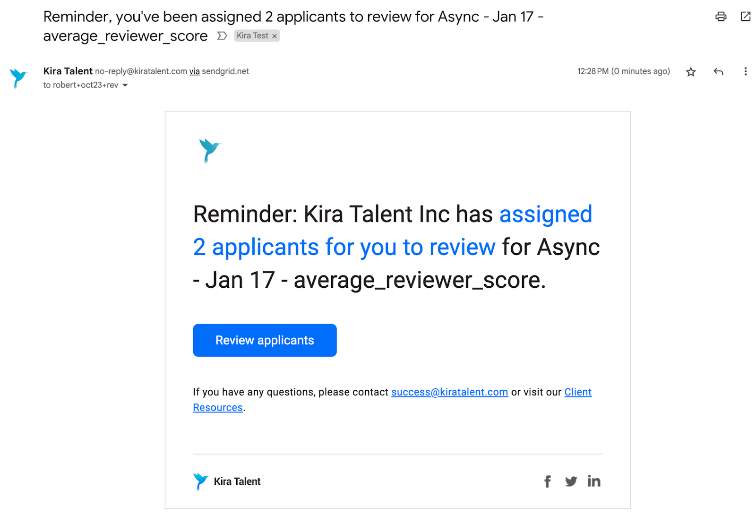Image resolution: width=756 pixels, height=532 pixels.
Task: Click the 'via' link in the sender line
Action: tap(194, 71)
